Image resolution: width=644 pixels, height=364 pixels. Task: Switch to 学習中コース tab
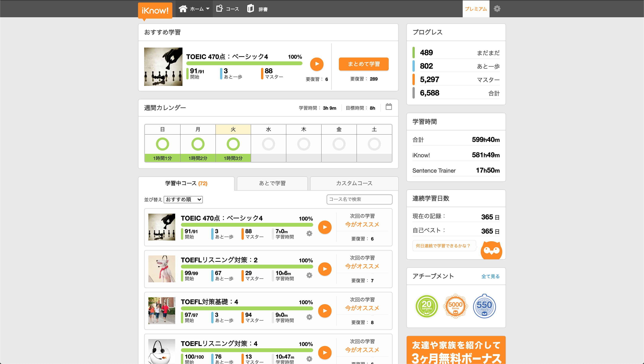point(186,183)
